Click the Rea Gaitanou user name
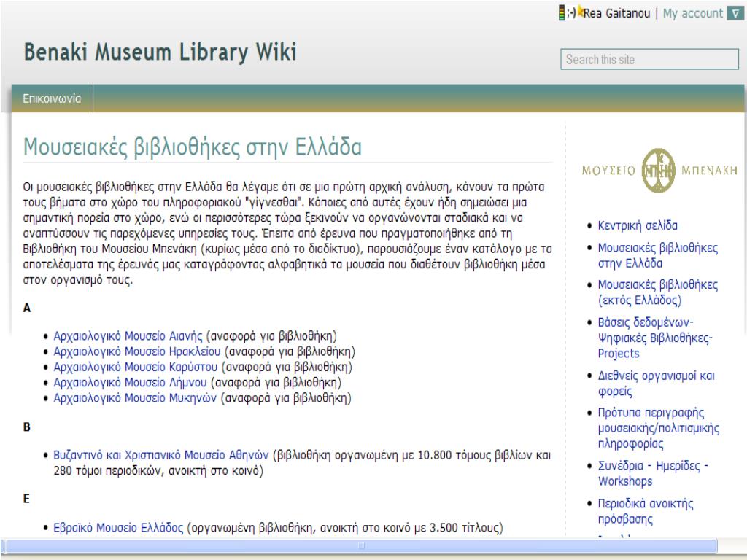747x560 pixels. point(616,13)
